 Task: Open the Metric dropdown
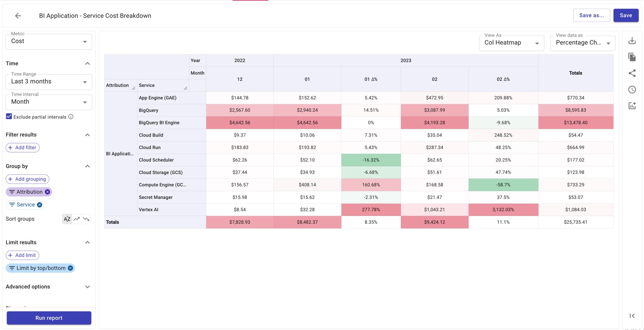click(x=49, y=41)
